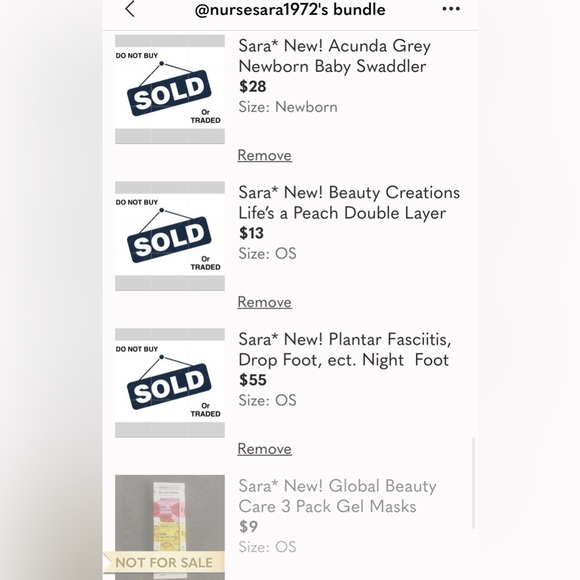This screenshot has width=580, height=580.
Task: Remove the Plantar Fasciitis Night Foot item
Action: 264,449
